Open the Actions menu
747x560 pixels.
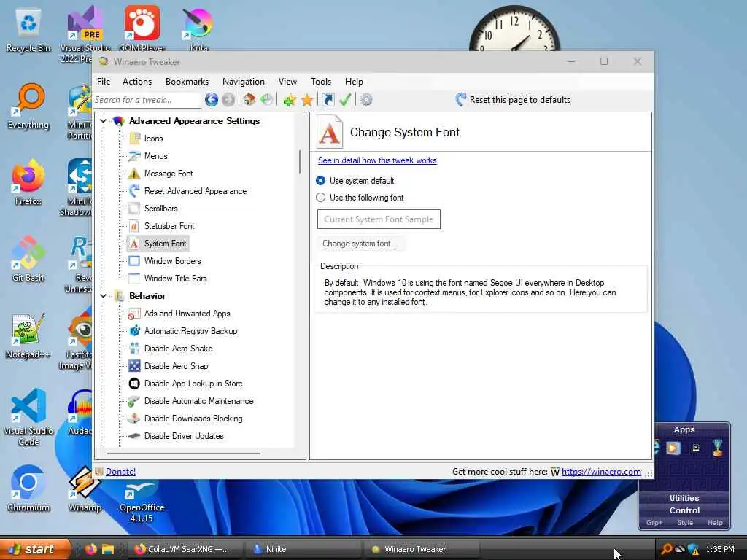pyautogui.click(x=137, y=82)
